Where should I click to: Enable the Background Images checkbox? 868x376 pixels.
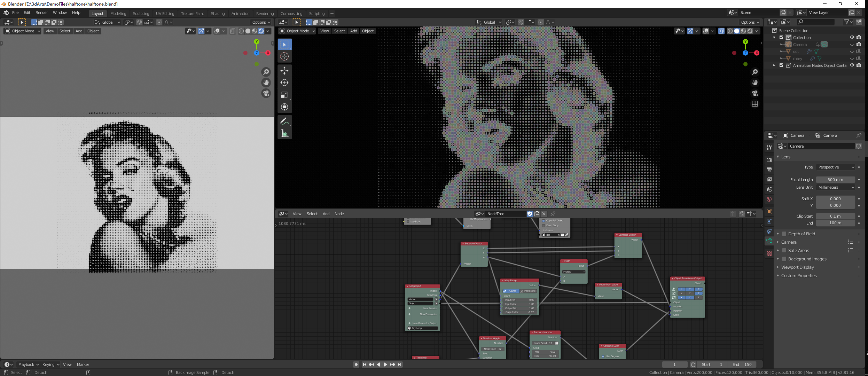click(784, 259)
